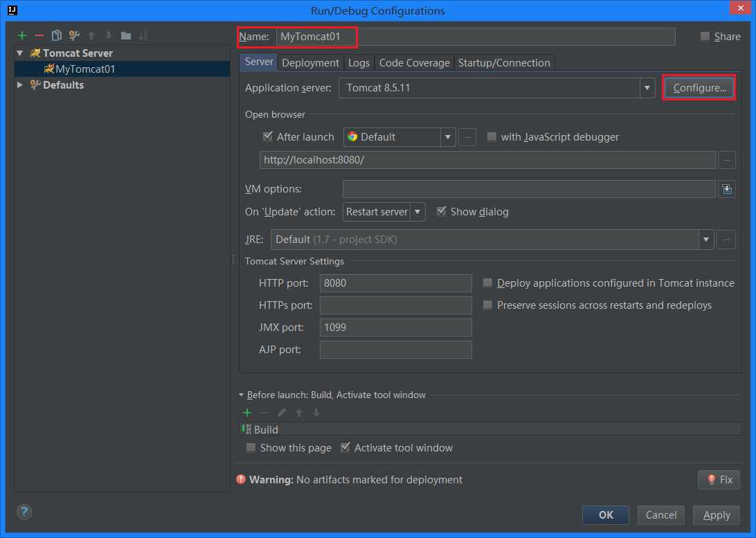The width and height of the screenshot is (756, 538).
Task: Toggle the Show dialog checkbox
Action: click(x=441, y=211)
